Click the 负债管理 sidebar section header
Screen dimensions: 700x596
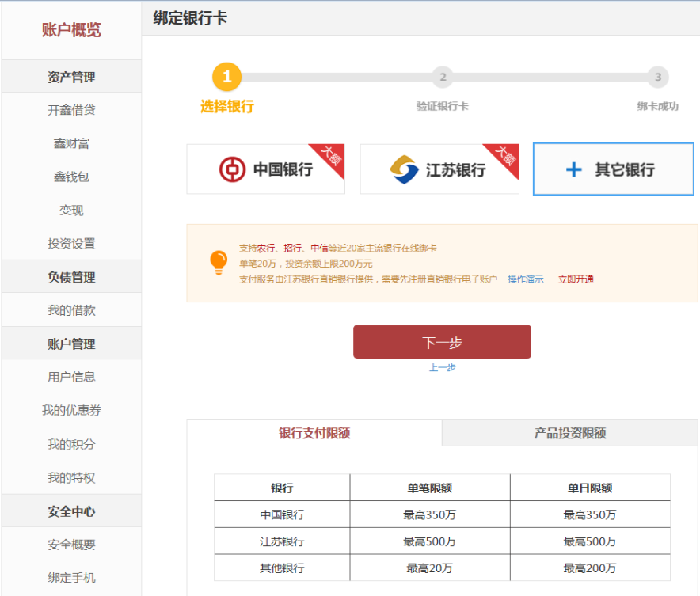click(71, 277)
